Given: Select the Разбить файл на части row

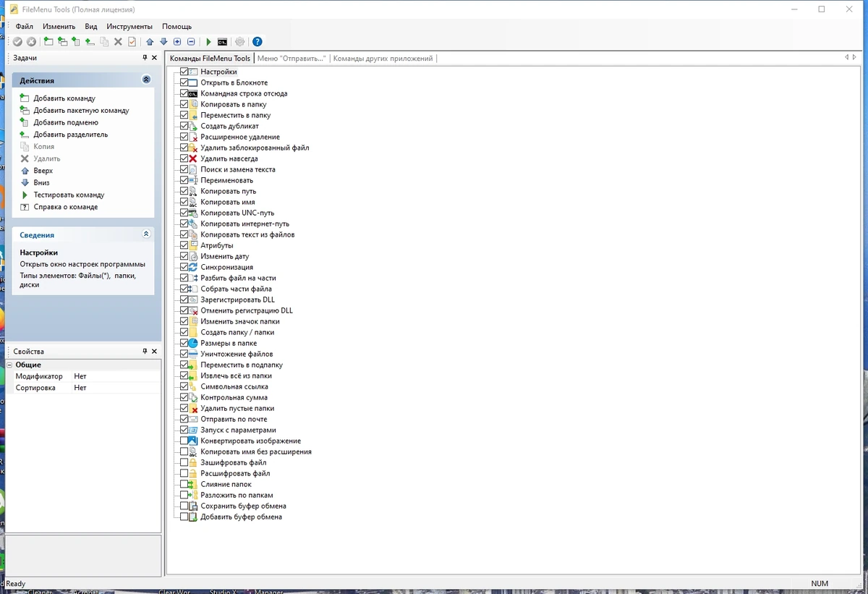Looking at the screenshot, I should click(x=238, y=278).
